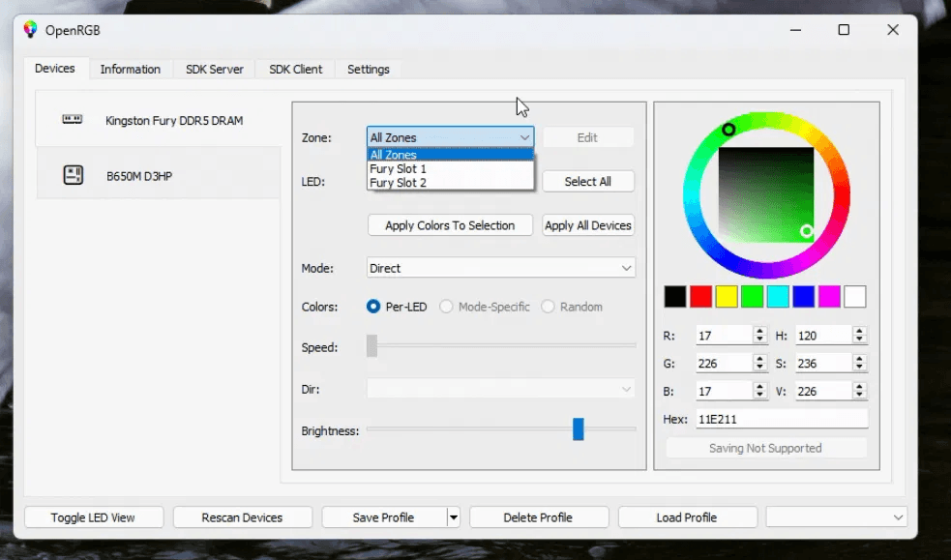Select the B650M D3HP device entry
The height and width of the screenshot is (560, 951).
click(158, 174)
